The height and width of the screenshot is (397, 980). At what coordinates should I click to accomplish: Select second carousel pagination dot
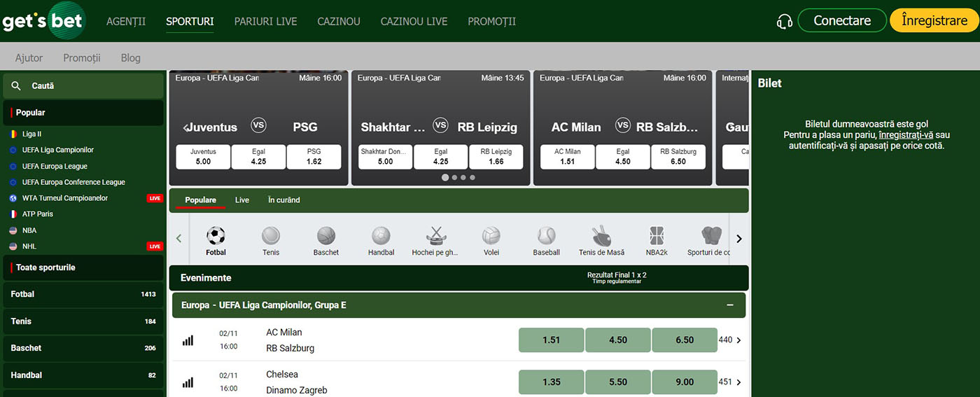[454, 178]
